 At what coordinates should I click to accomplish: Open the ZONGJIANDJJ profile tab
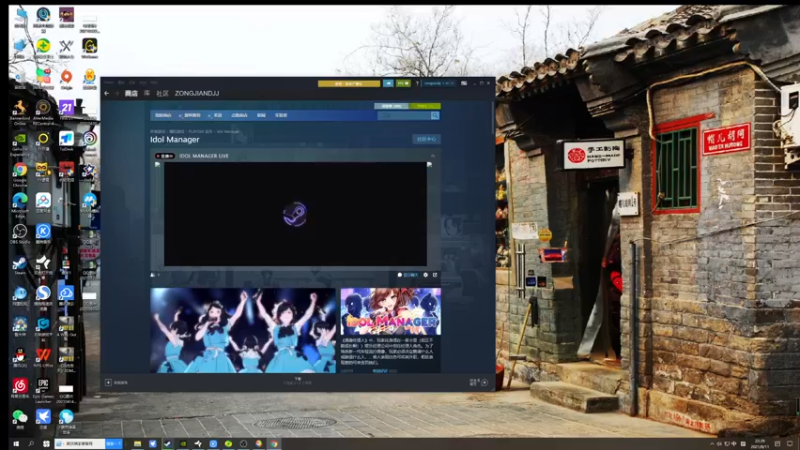(x=197, y=93)
